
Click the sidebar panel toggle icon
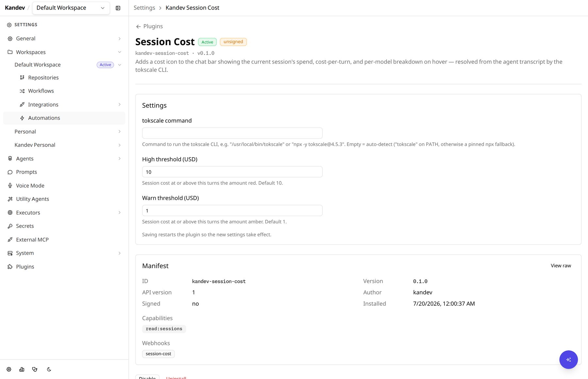118,8
